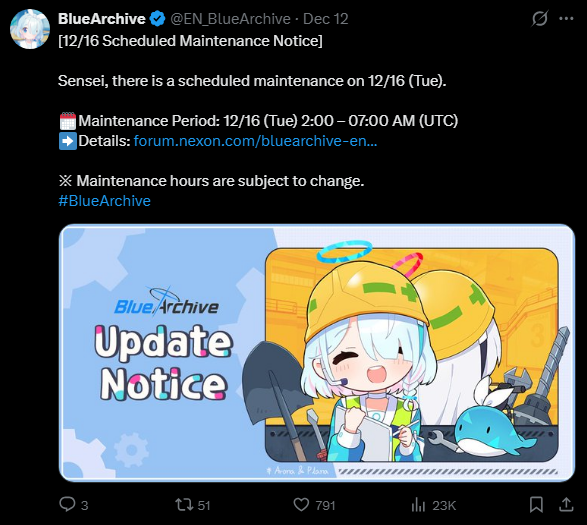This screenshot has height=525, width=587.
Task: Open the reply comment icon
Action: point(67,504)
